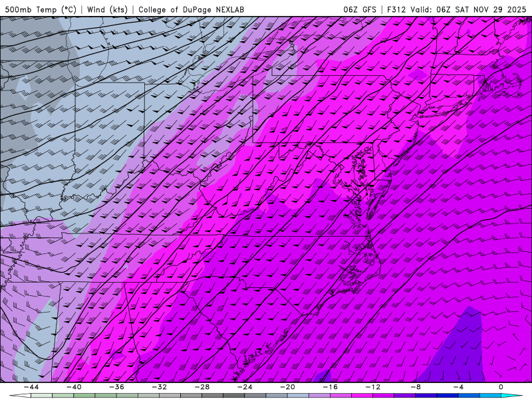Click the 0 colorbar label
This screenshot has width=532, height=399.
501,387
